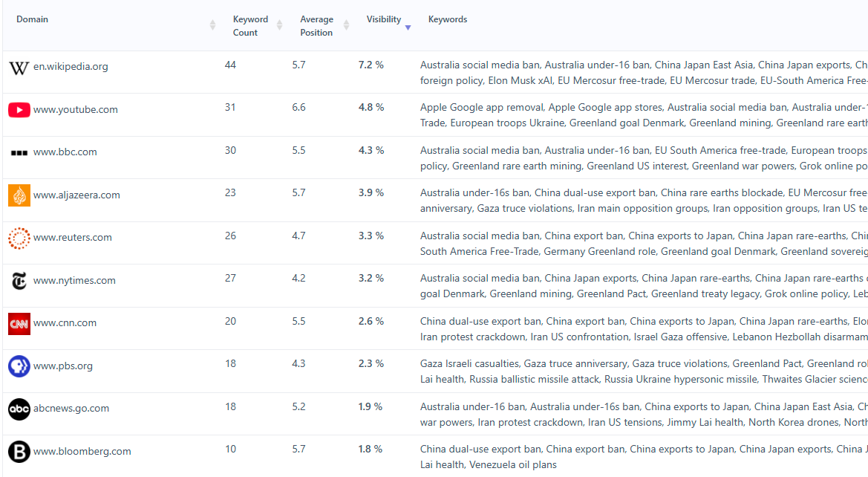Viewport: 868px width, 477px height.
Task: Click the Wikipedia favicon next to en.wikipedia.org
Action: point(19,65)
